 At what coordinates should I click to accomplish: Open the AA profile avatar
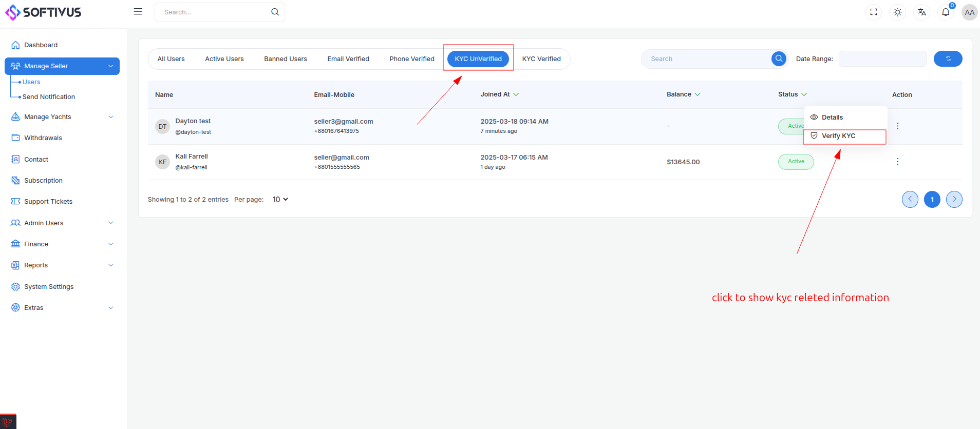[x=970, y=12]
